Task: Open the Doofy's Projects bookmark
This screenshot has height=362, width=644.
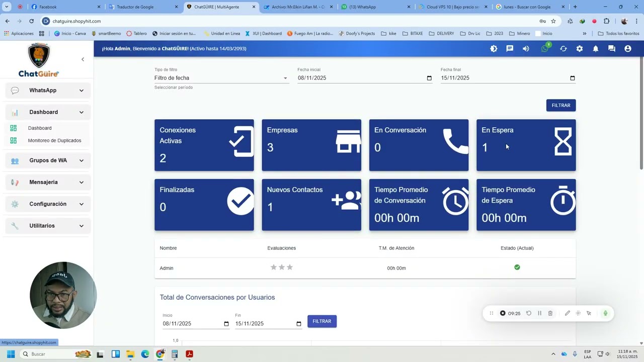Action: click(357, 34)
